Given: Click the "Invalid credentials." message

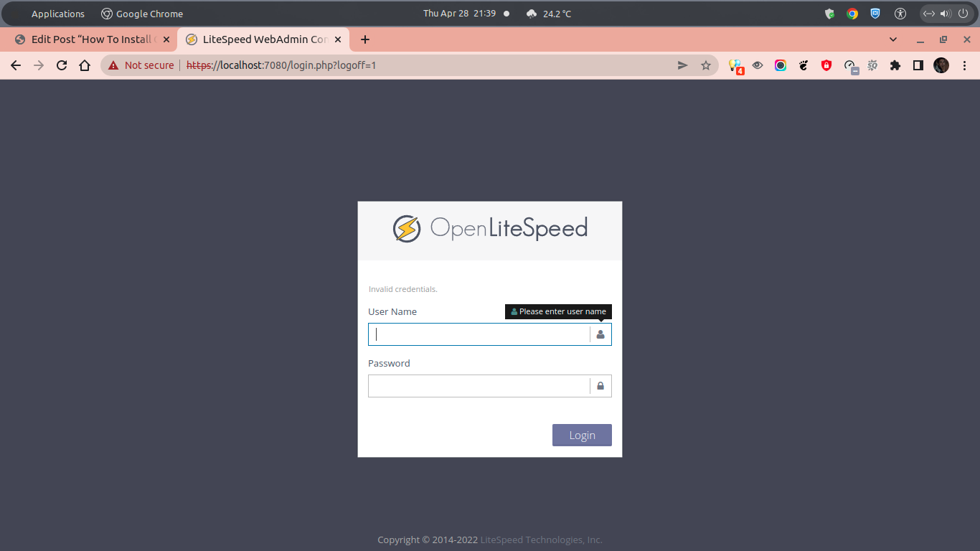Looking at the screenshot, I should tap(402, 289).
